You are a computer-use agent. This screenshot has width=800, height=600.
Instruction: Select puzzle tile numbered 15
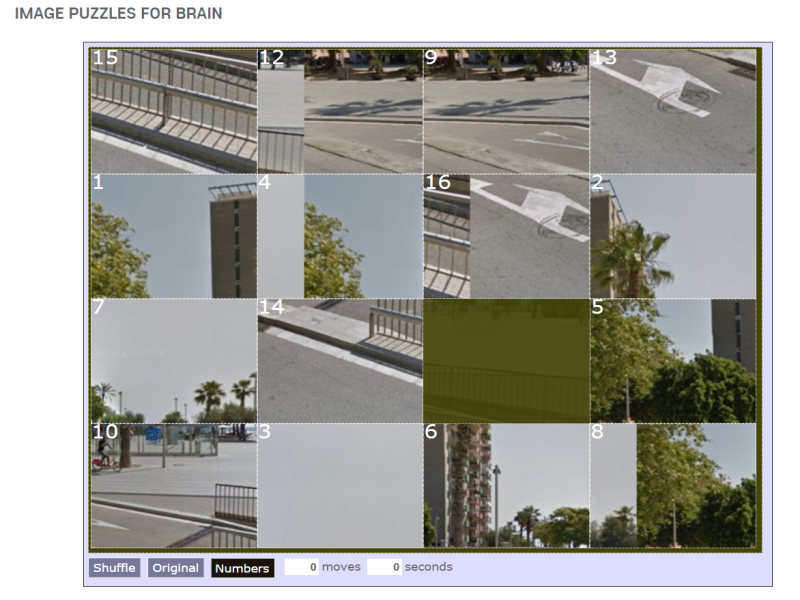coord(174,111)
